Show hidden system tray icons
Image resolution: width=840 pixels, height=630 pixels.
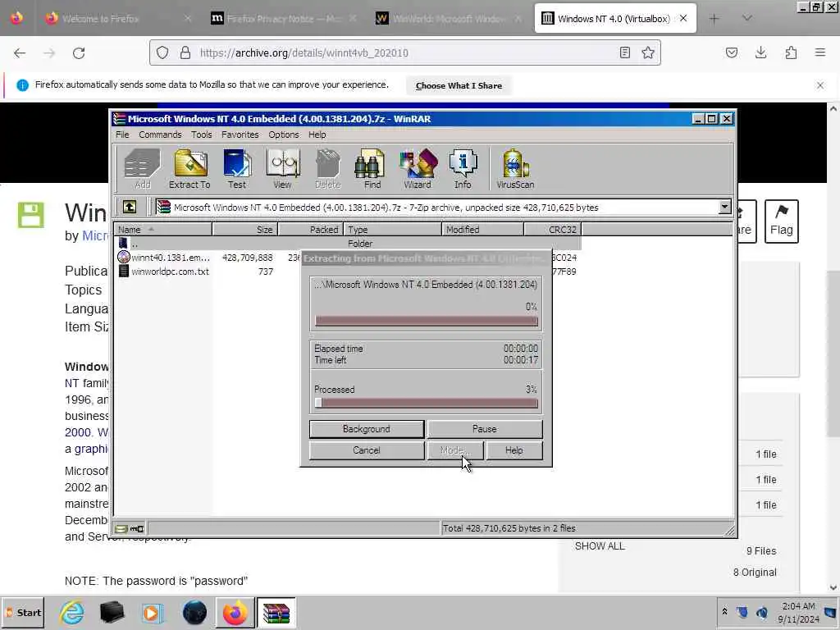[x=724, y=611]
